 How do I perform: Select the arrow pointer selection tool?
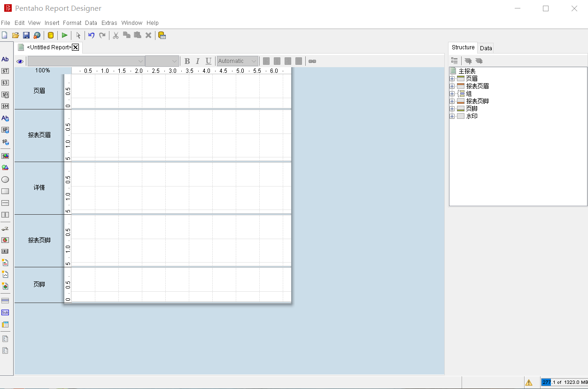78,35
